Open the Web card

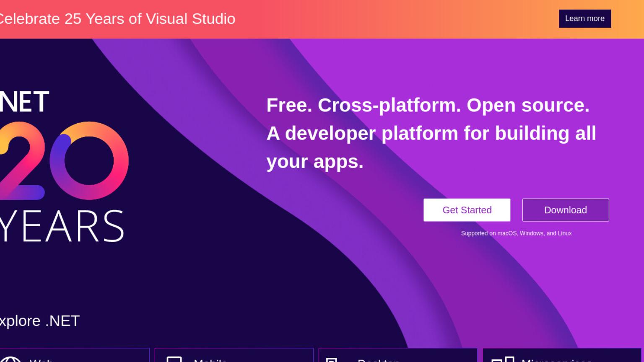[x=75, y=355]
